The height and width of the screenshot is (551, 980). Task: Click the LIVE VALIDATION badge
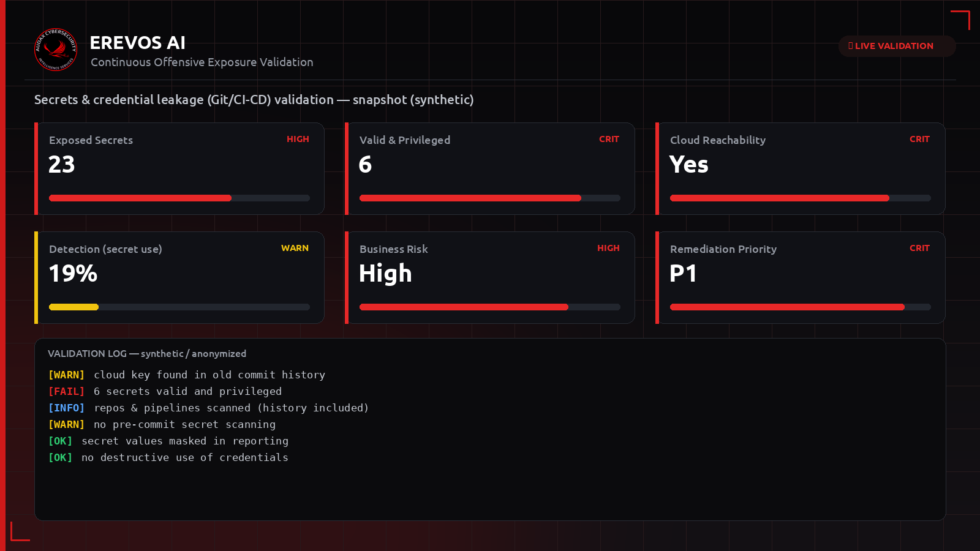point(897,46)
